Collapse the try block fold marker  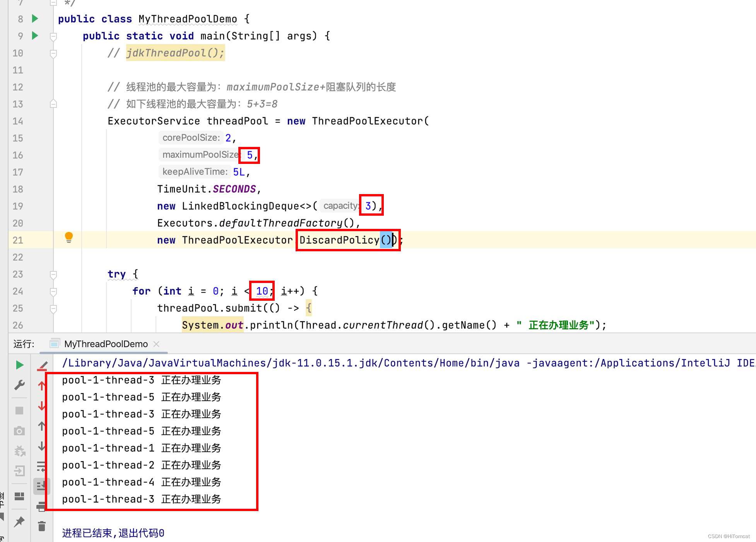(53, 274)
